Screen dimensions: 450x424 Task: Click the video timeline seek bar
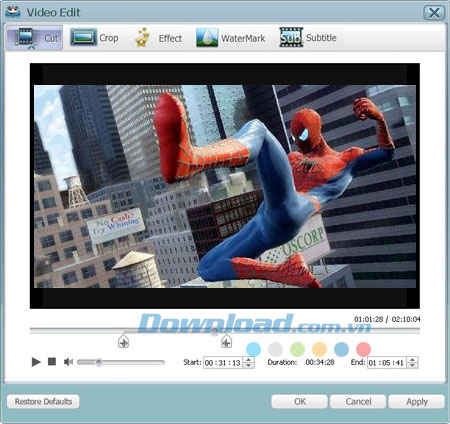(225, 330)
